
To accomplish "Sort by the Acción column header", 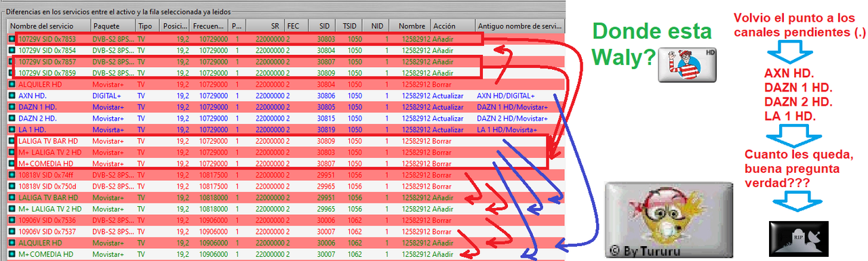I will (452, 26).
